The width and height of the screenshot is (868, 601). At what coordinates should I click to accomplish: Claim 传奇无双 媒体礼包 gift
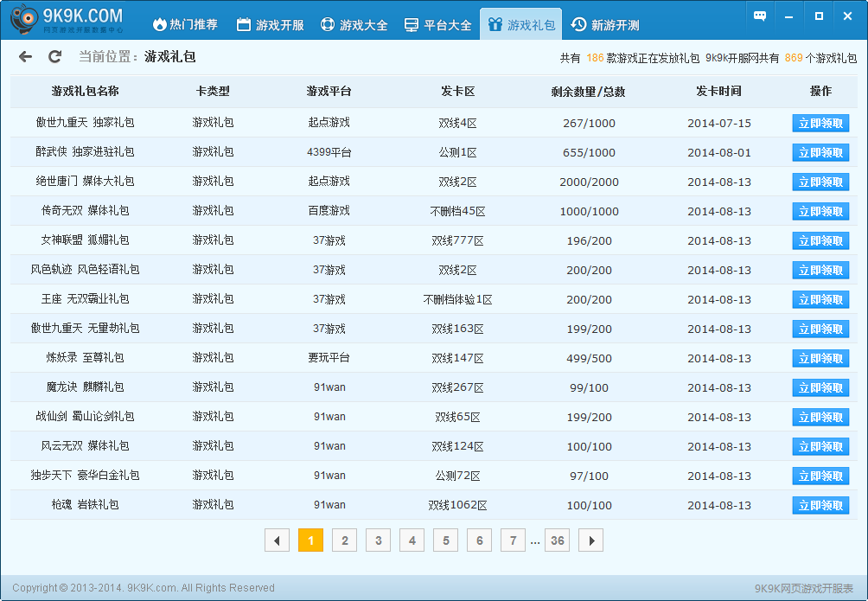click(820, 211)
